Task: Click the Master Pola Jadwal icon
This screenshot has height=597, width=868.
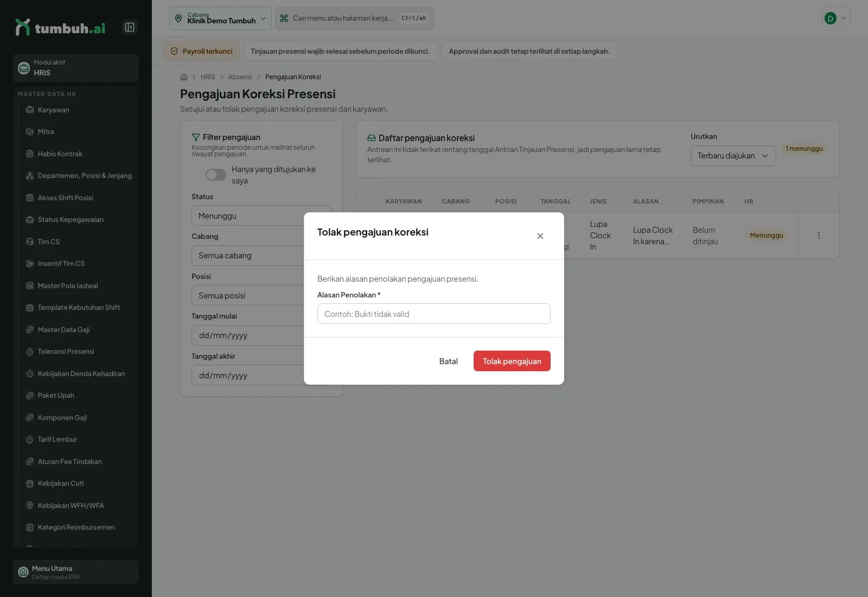Action: (30, 286)
